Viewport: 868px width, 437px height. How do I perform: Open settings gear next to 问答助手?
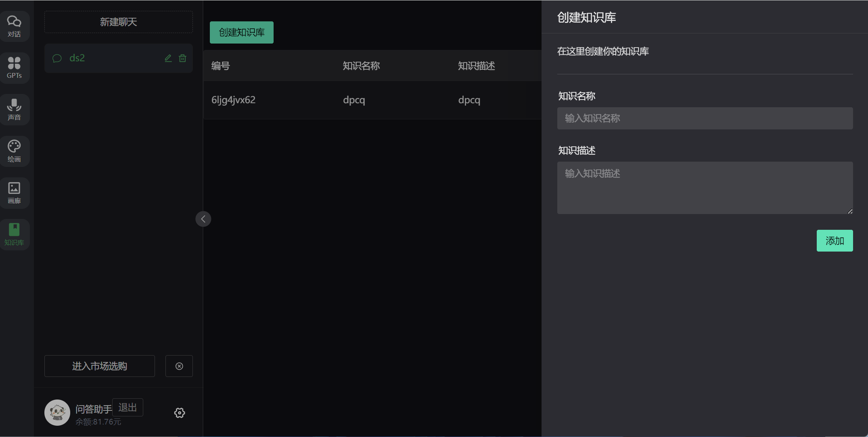pos(180,413)
